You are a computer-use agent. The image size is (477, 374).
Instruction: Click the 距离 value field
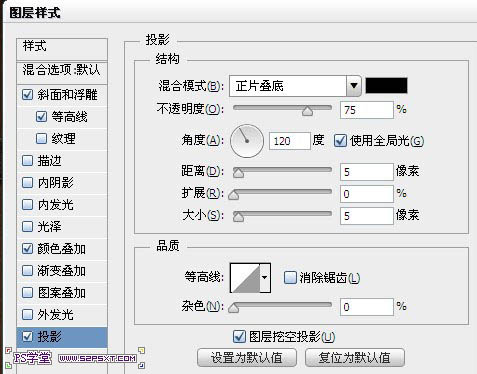pyautogui.click(x=367, y=172)
